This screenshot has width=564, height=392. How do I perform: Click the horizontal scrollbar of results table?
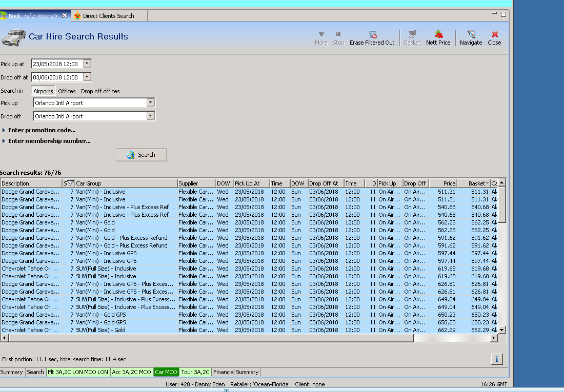(205, 338)
